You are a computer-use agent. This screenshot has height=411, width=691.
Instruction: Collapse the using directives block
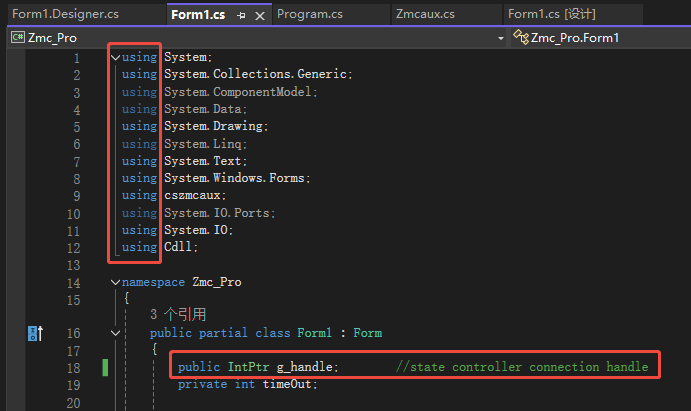point(115,57)
